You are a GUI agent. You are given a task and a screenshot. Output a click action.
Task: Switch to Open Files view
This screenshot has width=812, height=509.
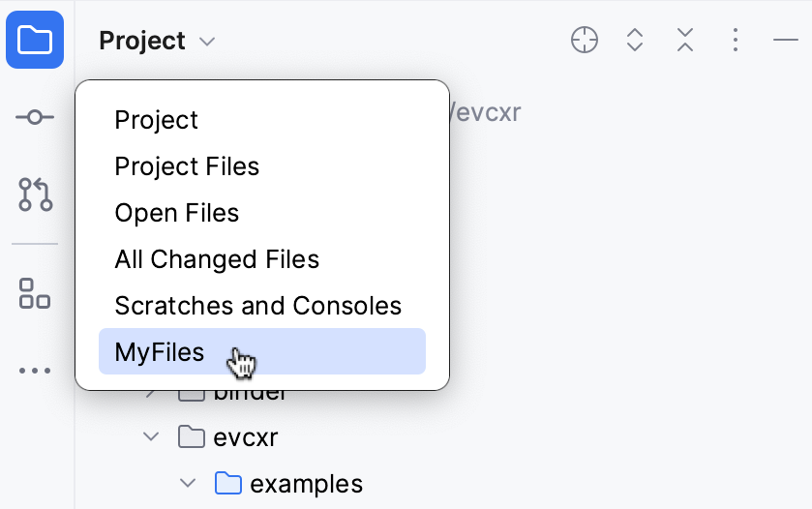tap(176, 213)
